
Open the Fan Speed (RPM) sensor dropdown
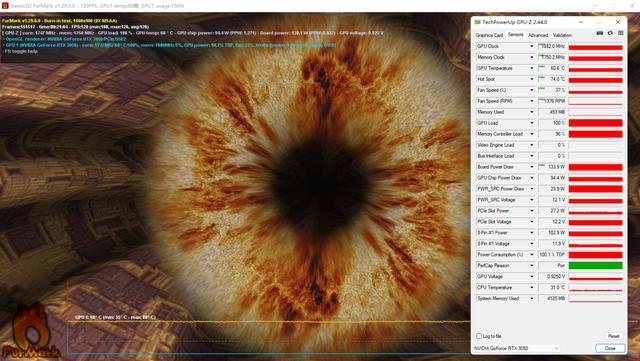point(531,101)
